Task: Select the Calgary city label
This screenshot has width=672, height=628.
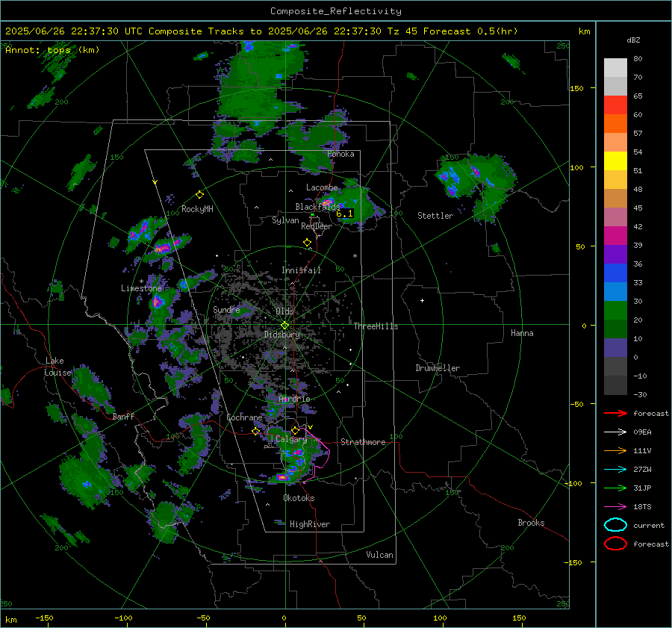Action: 291,439
